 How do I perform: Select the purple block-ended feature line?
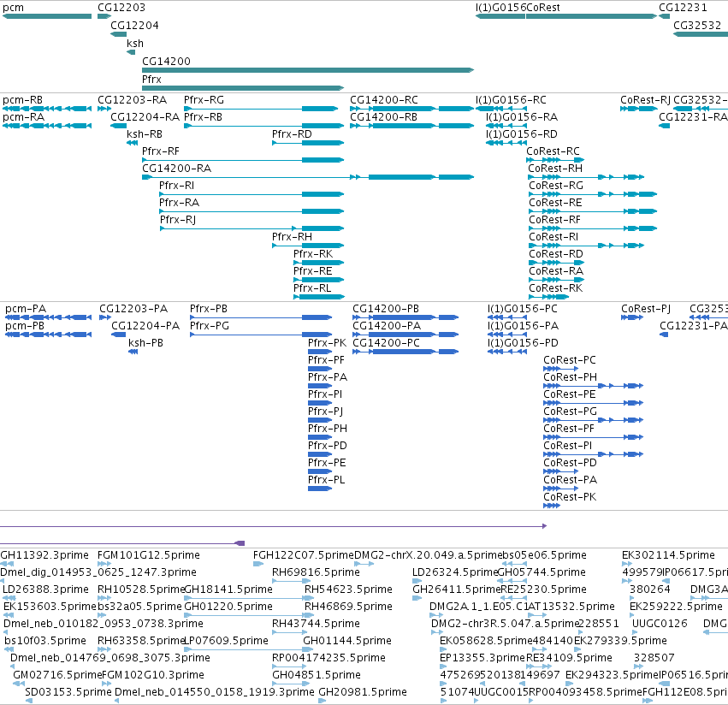(x=122, y=543)
